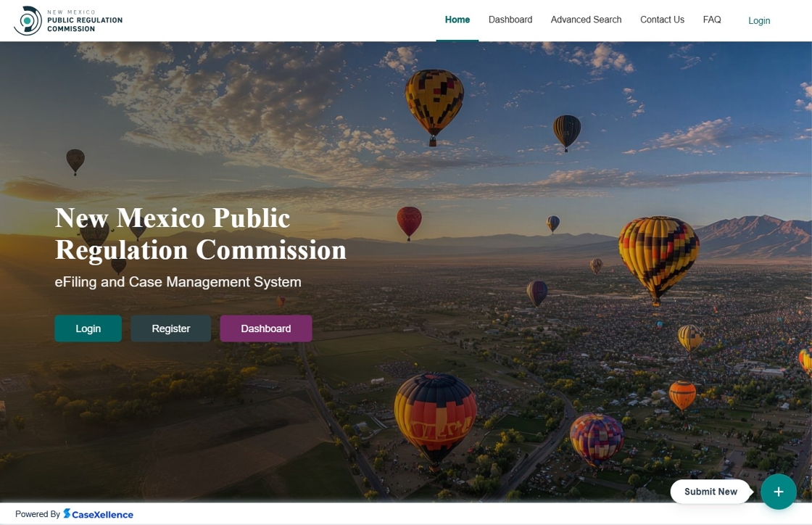
Task: Click the Register button
Action: 171,328
